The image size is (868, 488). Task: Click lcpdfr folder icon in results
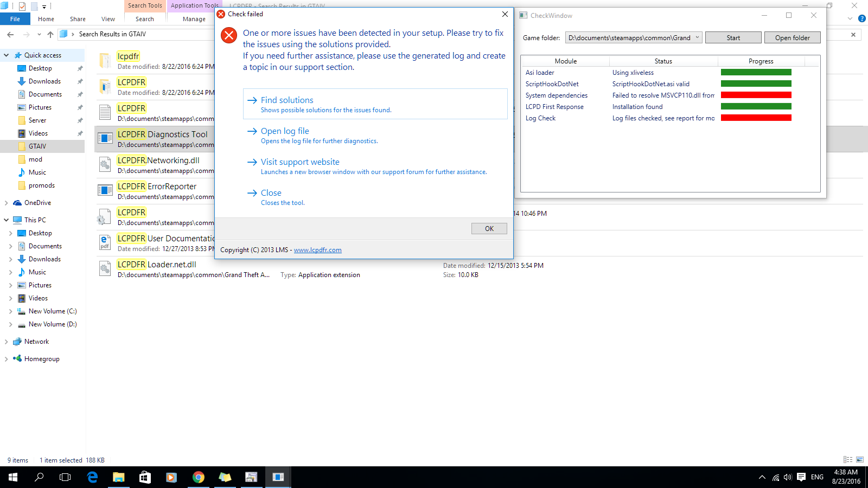pos(105,60)
